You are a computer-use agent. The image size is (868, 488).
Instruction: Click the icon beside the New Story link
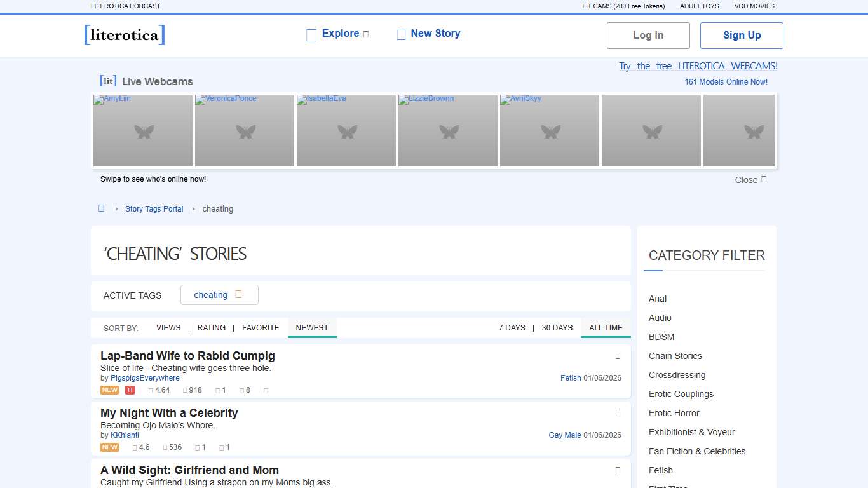401,35
